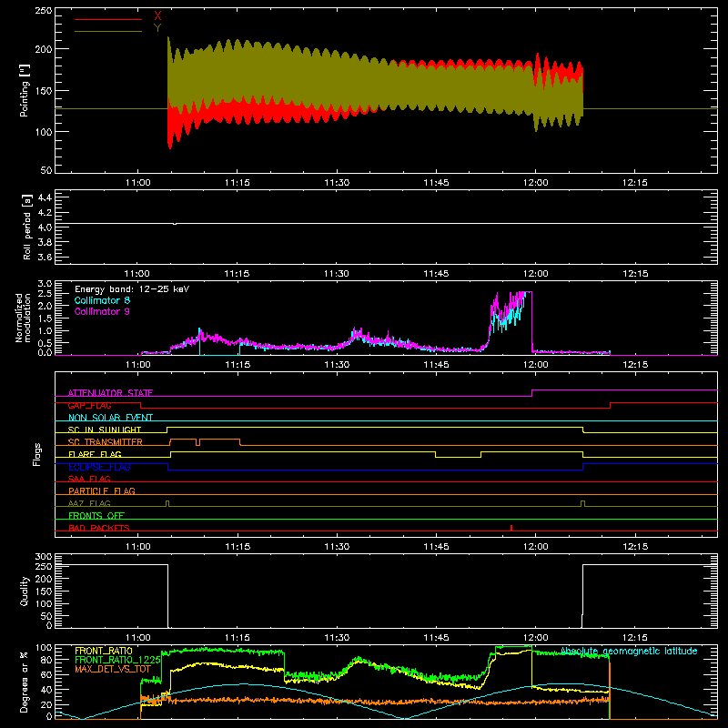Click the GAP_FLAG label
The width and height of the screenshot is (728, 728).
89,405
